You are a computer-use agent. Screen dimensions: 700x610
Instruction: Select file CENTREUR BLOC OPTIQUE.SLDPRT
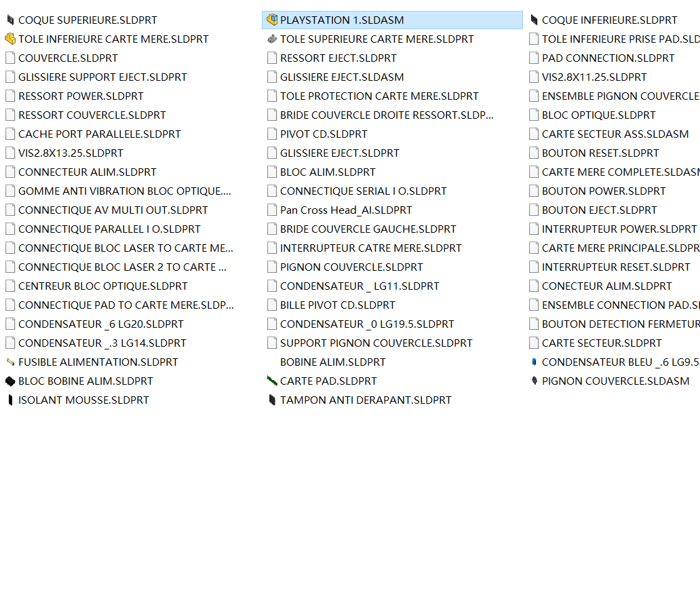pyautogui.click(x=102, y=286)
